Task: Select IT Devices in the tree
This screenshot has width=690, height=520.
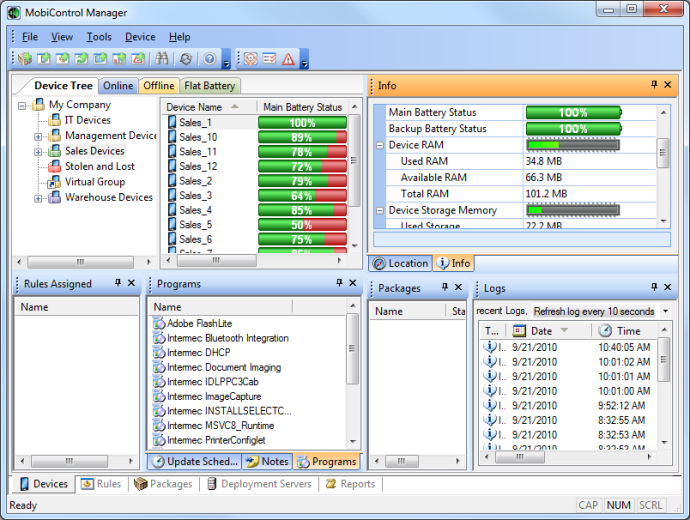Action: 88,120
